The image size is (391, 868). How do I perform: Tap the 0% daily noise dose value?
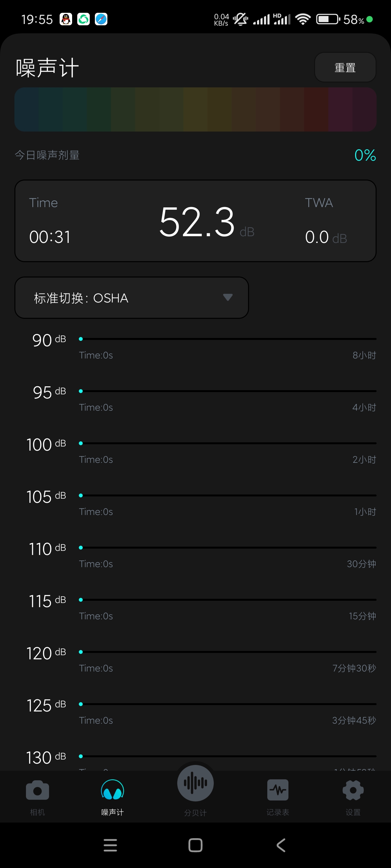pos(365,155)
